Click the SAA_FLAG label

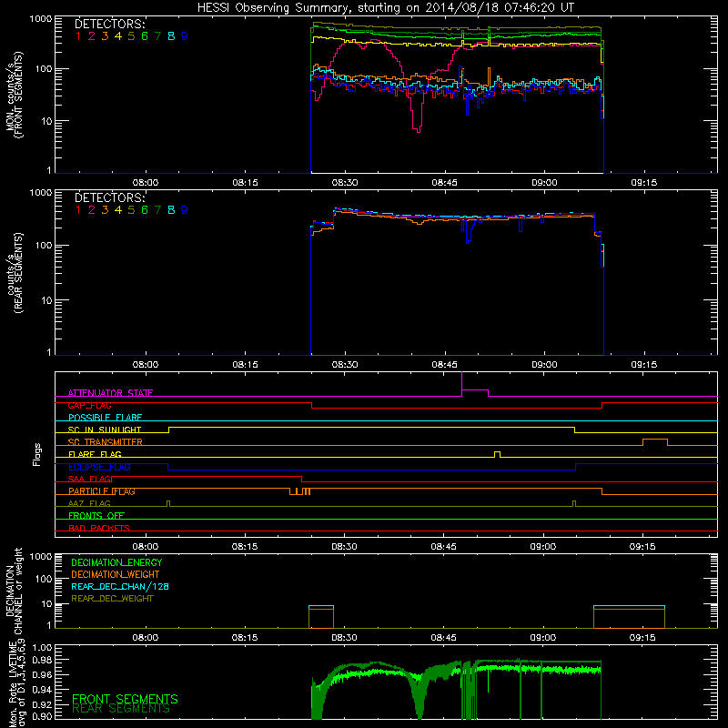click(x=89, y=479)
